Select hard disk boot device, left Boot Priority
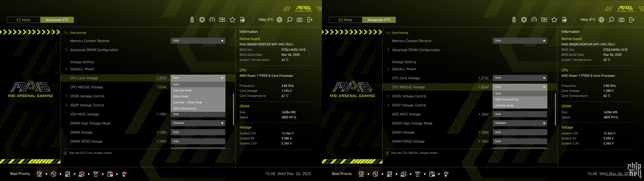 click(39, 174)
